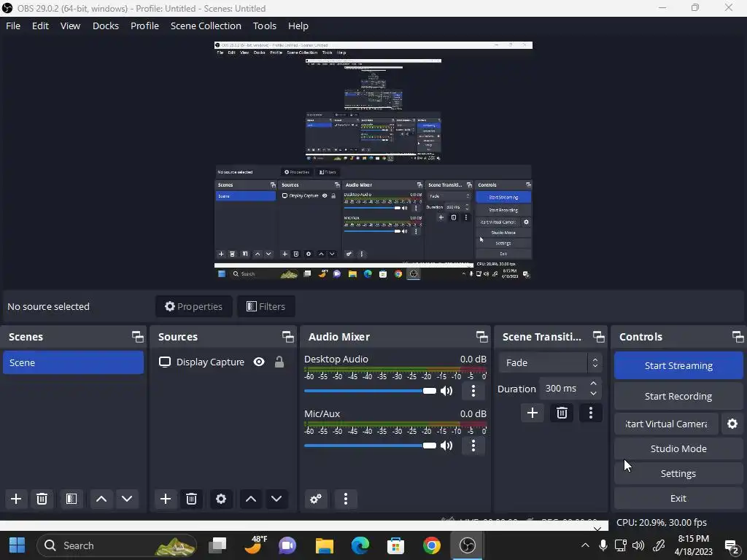This screenshot has width=747, height=560.
Task: Open File Explorer from taskbar
Action: tap(325, 545)
